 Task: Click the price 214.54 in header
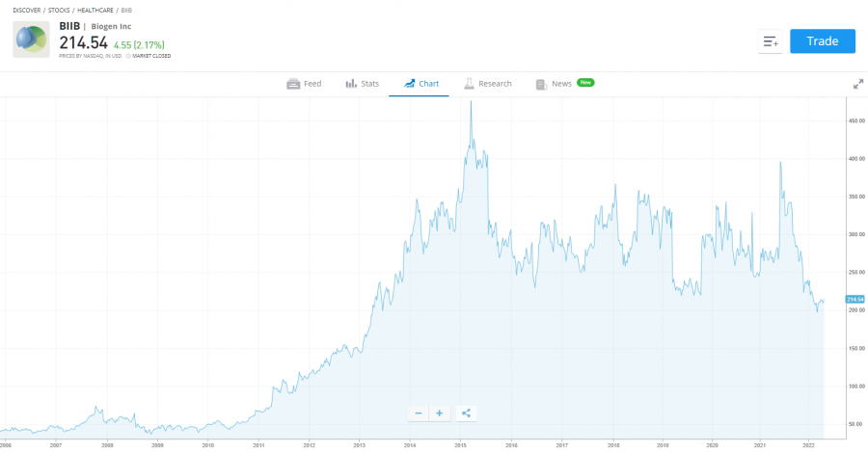pyautogui.click(x=84, y=43)
